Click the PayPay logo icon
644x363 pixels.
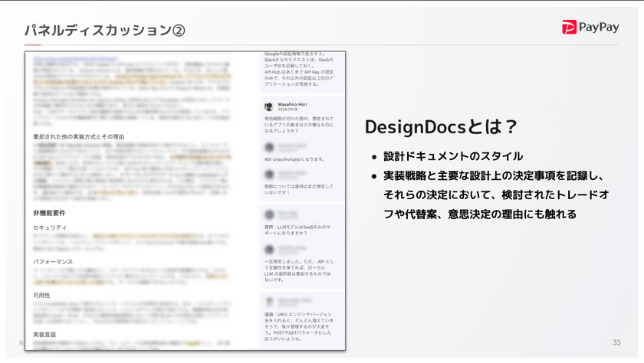tap(570, 28)
